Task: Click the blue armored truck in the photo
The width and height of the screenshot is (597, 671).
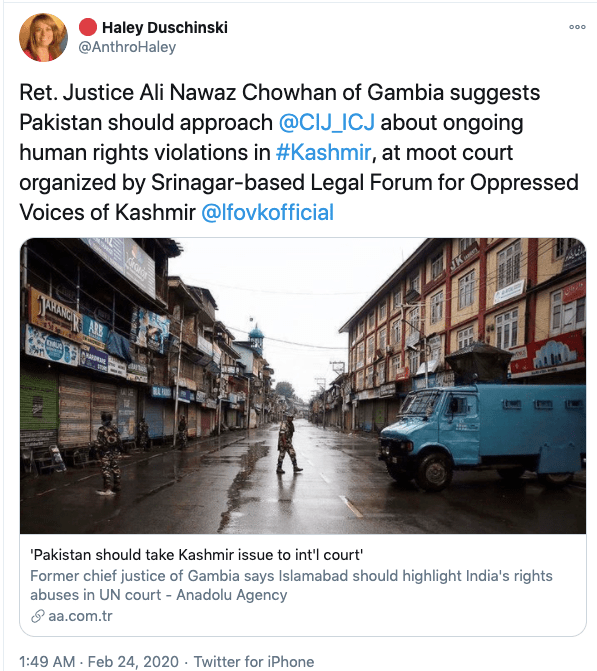Action: click(x=482, y=434)
